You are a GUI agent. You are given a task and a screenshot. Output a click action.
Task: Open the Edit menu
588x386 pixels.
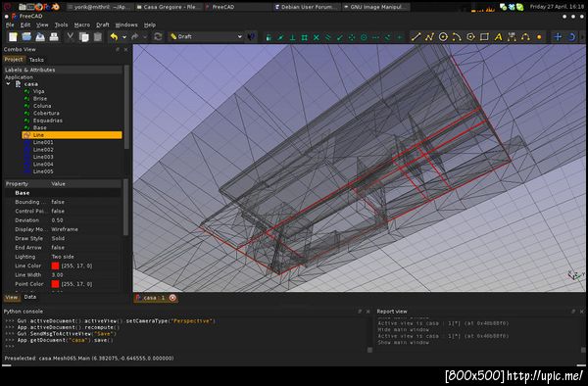point(25,24)
